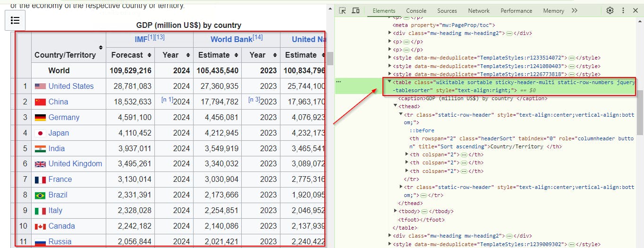Open DevTools three-dot customize menu
The width and height of the screenshot is (644, 248).
pos(623,10)
